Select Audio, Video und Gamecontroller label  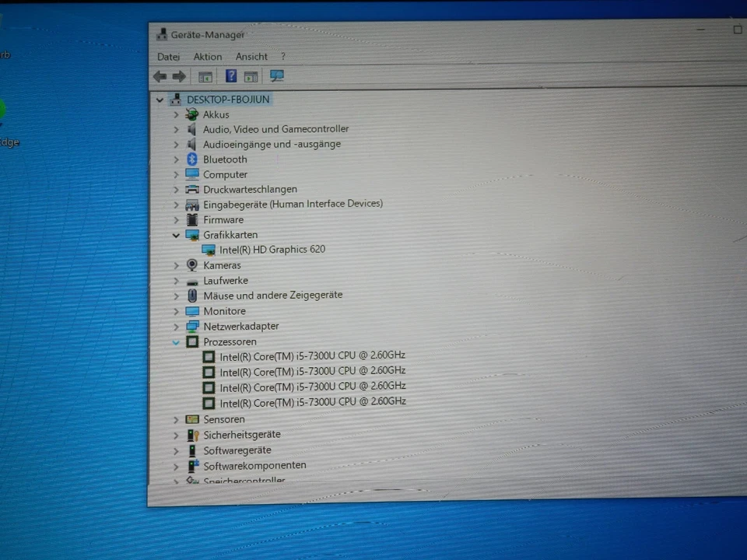[x=275, y=129]
